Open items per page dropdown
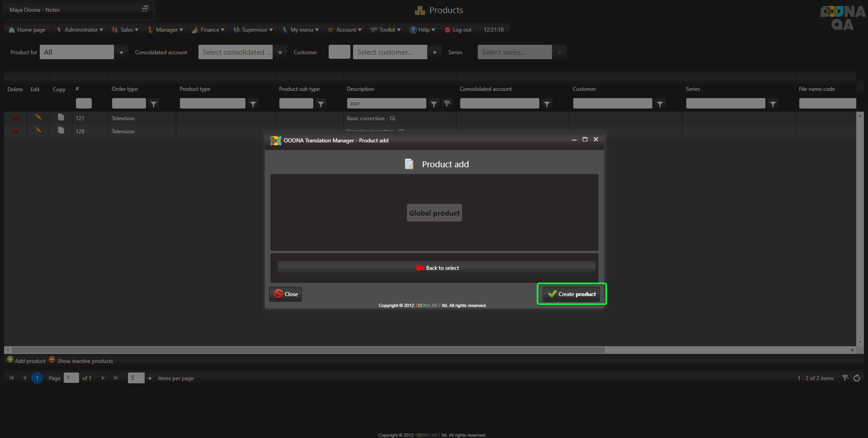 click(x=150, y=378)
